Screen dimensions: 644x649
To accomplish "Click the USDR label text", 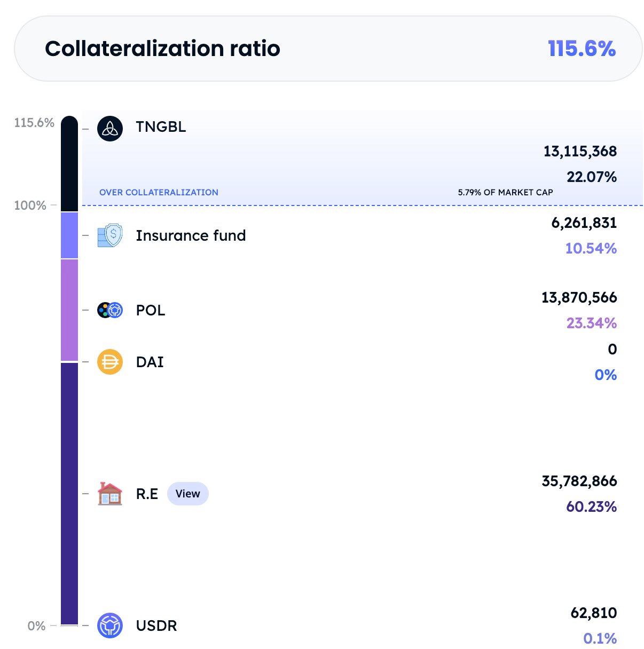I will (156, 626).
